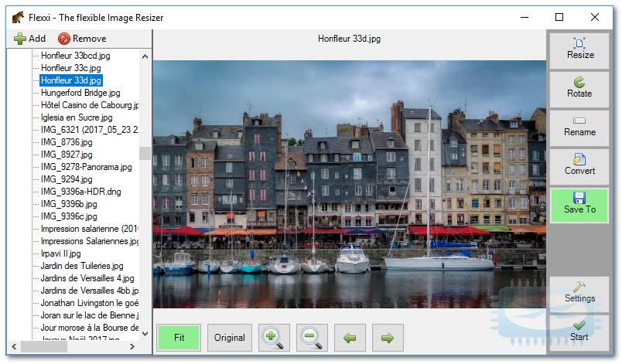Click the Honfleur 33d.jpg title above preview
Screen dimensions: 622x364
coord(349,39)
